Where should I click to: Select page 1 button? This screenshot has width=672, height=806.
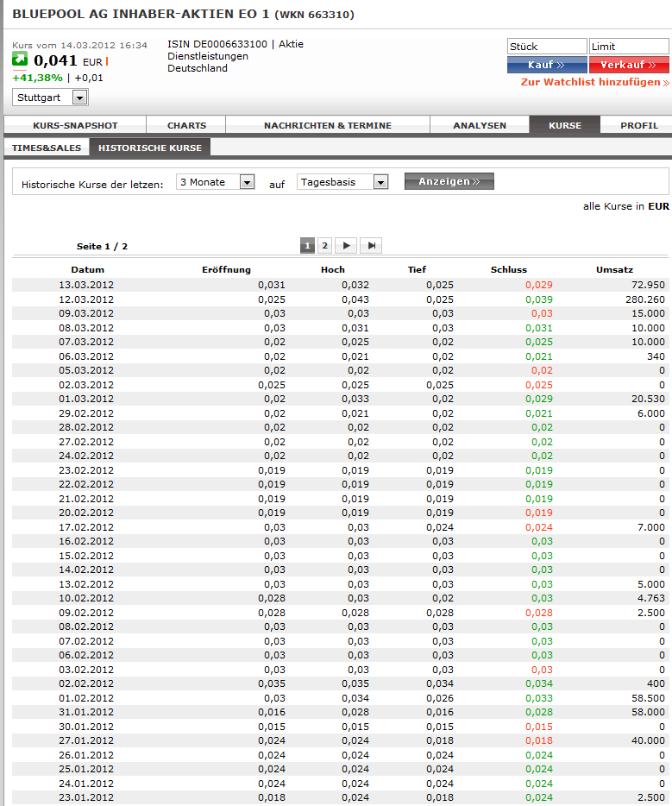[307, 246]
